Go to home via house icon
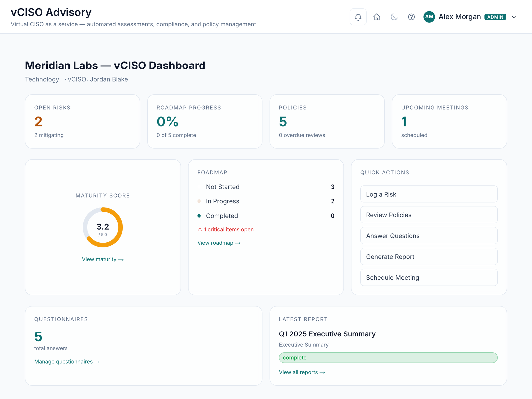The image size is (532, 399). tap(377, 17)
